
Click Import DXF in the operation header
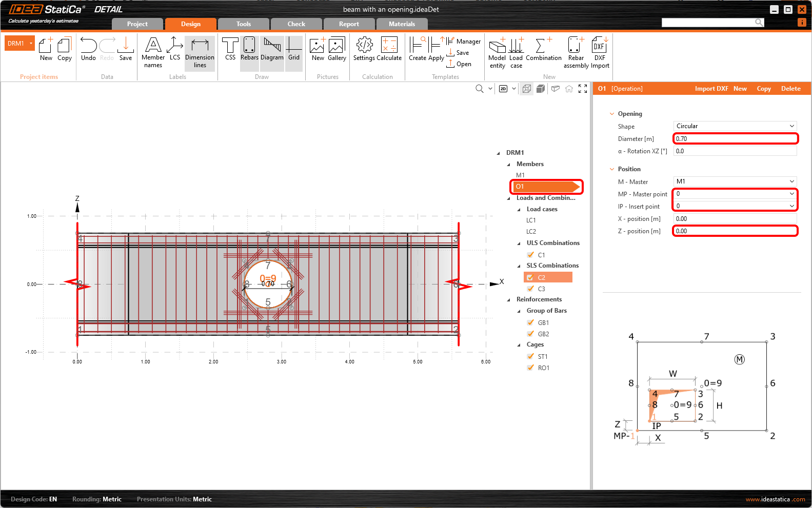click(x=711, y=89)
